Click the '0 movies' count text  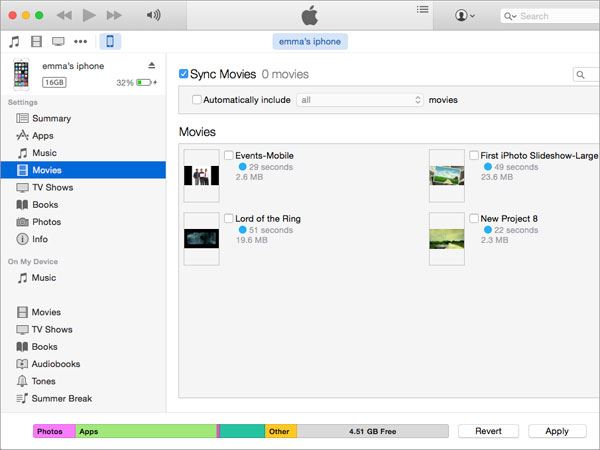[285, 74]
